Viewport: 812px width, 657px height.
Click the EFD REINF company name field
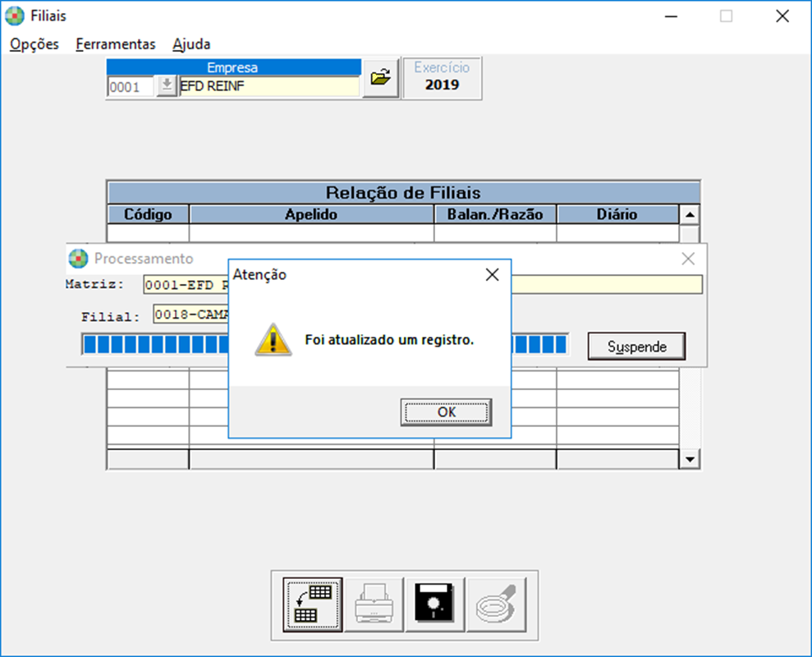(x=268, y=86)
